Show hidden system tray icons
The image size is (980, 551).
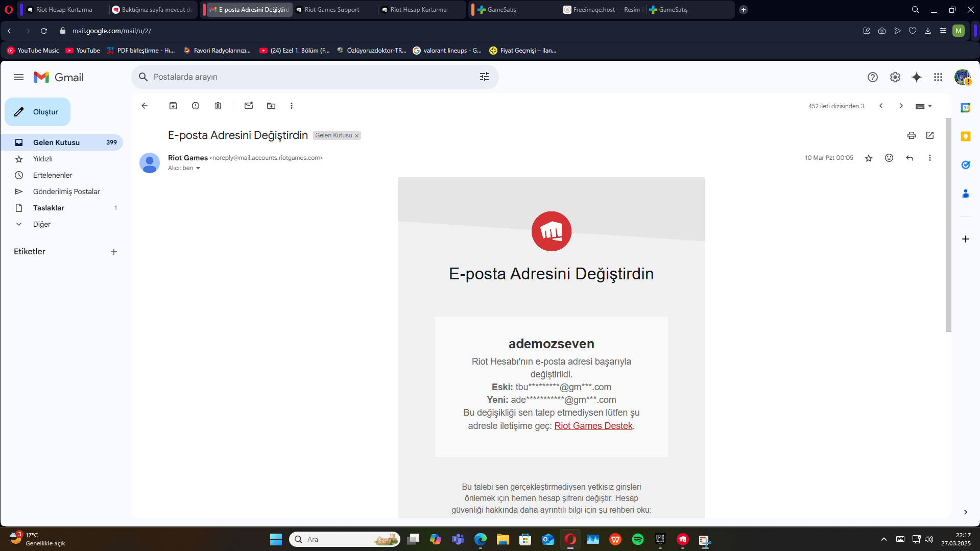(x=884, y=539)
